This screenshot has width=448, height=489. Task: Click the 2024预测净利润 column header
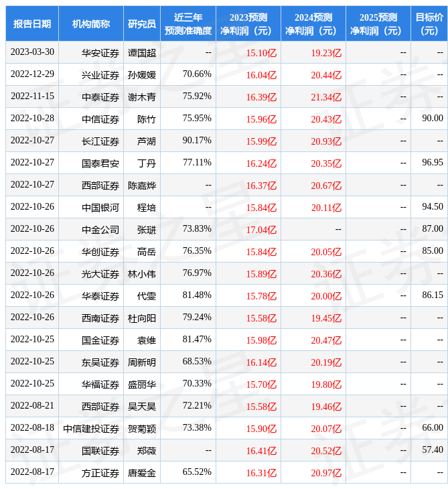point(313,24)
